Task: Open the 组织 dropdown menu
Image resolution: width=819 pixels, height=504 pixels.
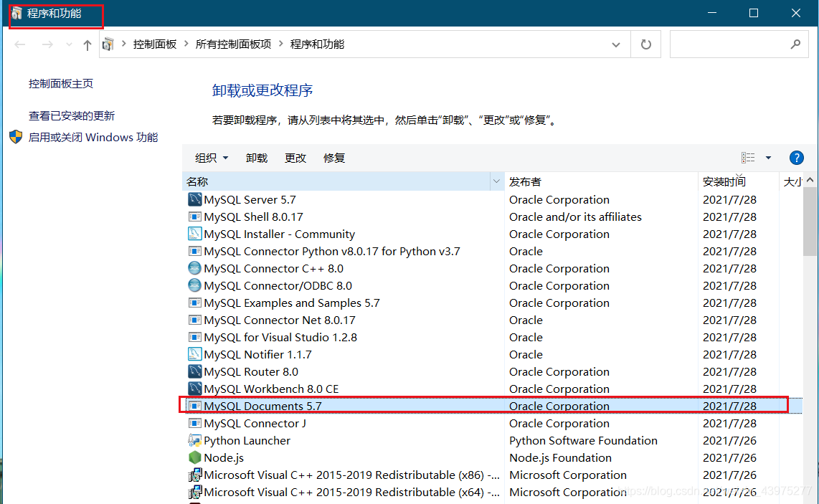Action: pos(212,158)
